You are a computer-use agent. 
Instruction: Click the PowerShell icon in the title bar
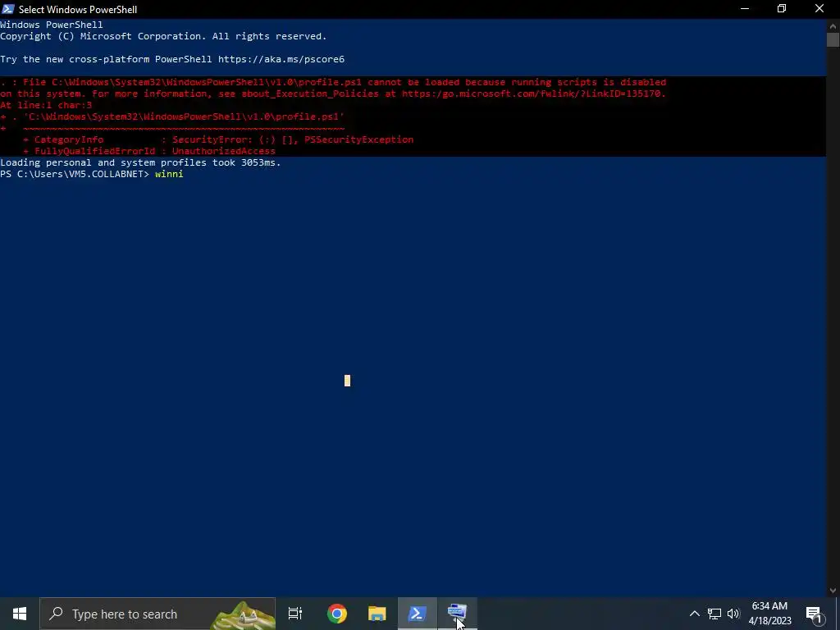[x=8, y=9]
